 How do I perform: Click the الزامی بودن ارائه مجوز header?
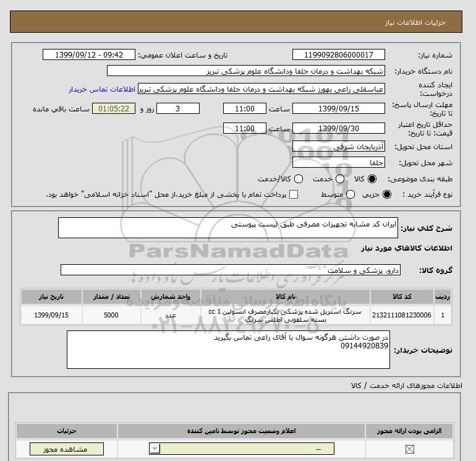(x=409, y=431)
